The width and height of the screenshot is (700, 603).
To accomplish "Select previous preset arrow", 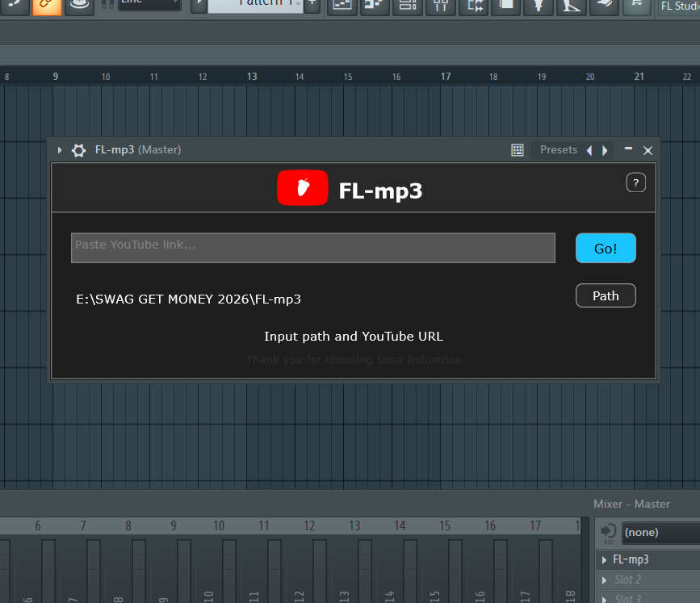I will pos(589,150).
